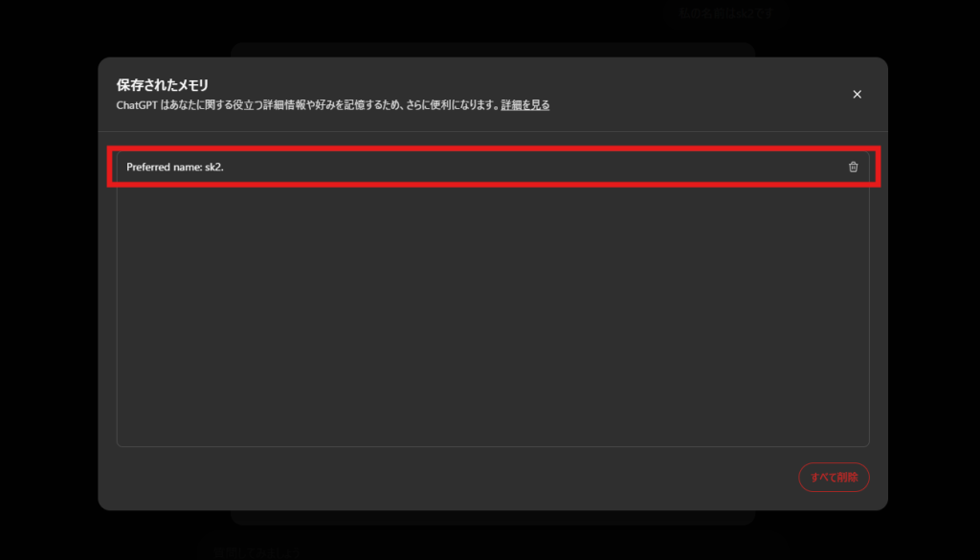The width and height of the screenshot is (980, 560).
Task: Remove the sk2 preferred name with the bin icon
Action: (853, 167)
